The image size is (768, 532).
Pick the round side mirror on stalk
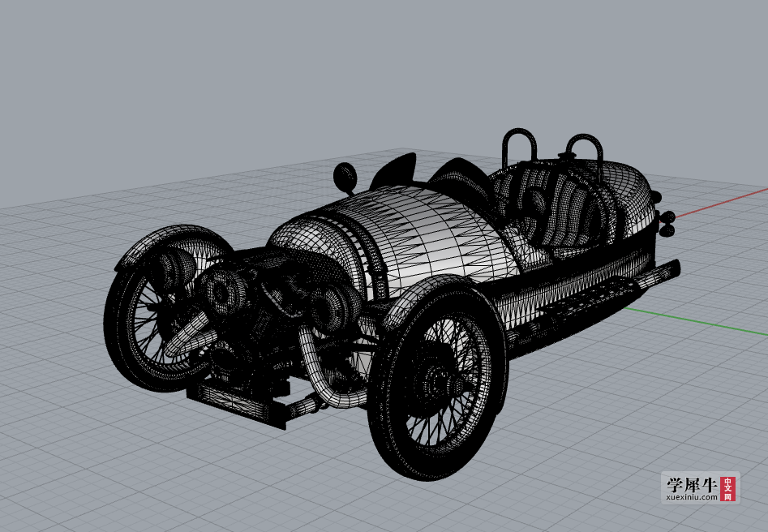click(345, 178)
